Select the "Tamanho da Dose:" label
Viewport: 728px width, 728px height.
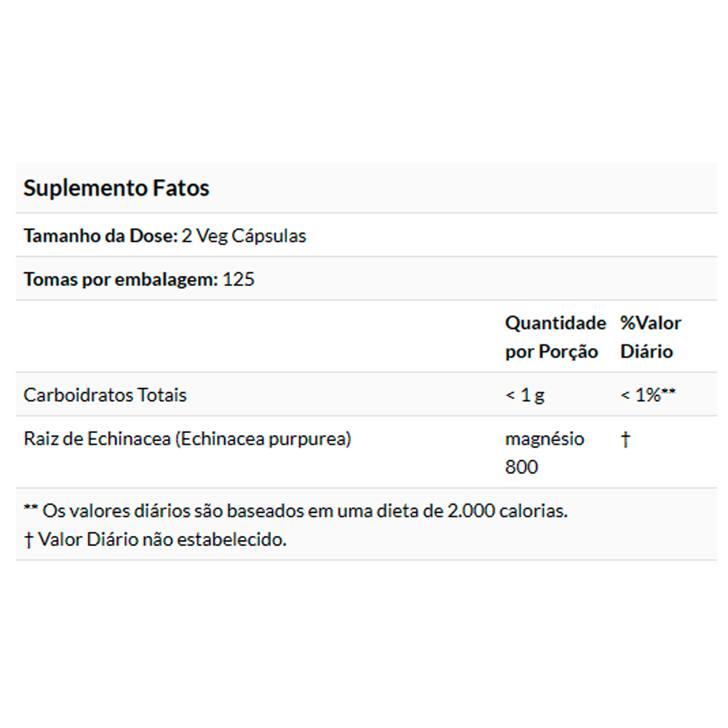coord(99,236)
